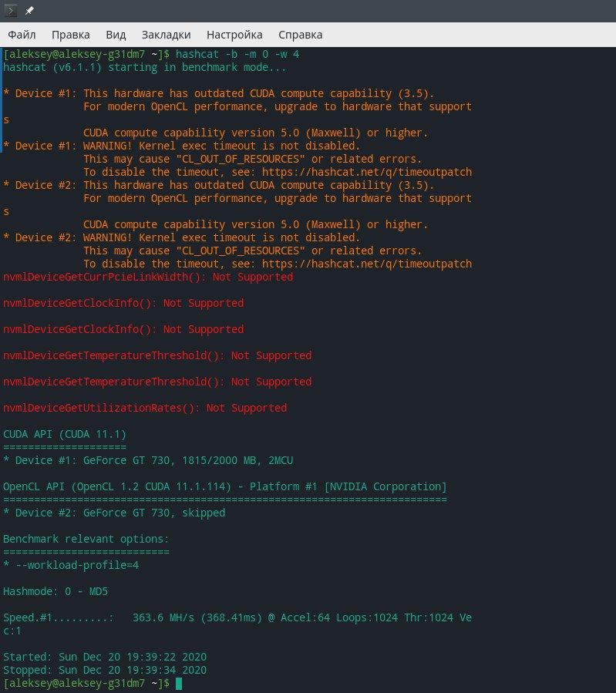Click the first 'nvmlDeviceGetClockInfo(): Not Supported' line
Screen dimensions: 616x693
click(x=123, y=303)
